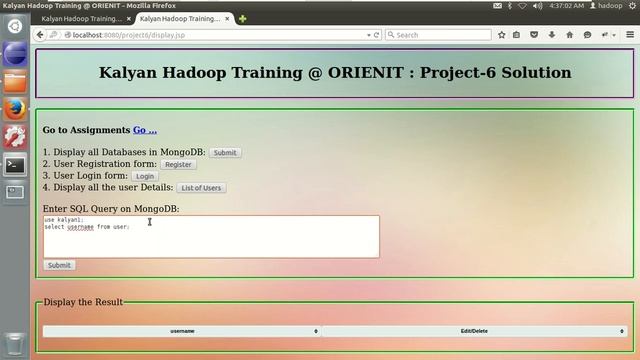Open the Register form button
Image resolution: width=640 pixels, height=360 pixels.
178,164
